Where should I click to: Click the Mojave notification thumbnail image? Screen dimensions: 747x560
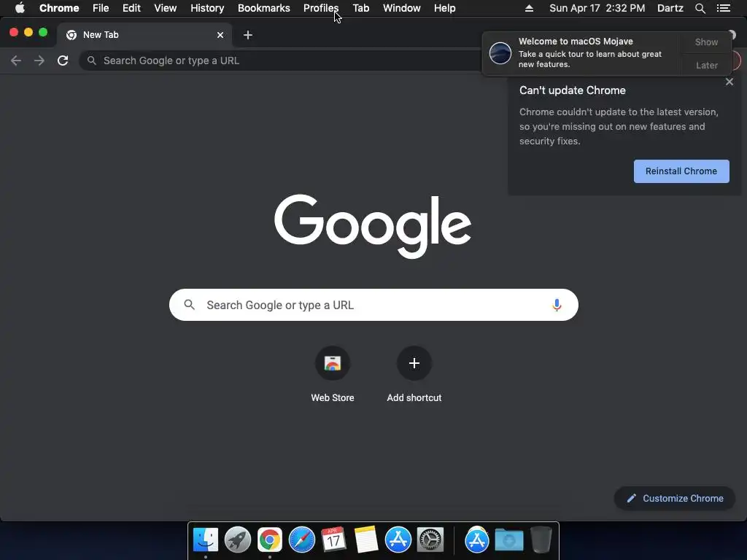tap(500, 53)
